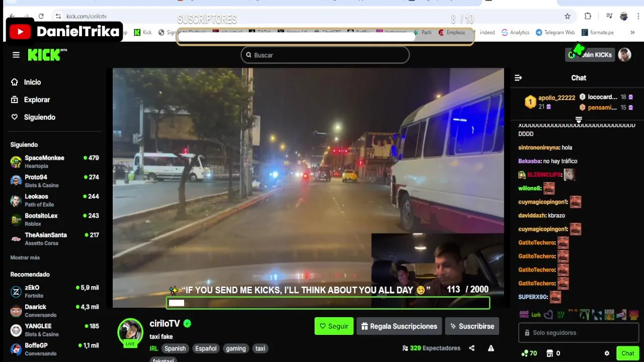The image size is (644, 362).
Task: Open recommended channel Daarick
Action: (54, 311)
